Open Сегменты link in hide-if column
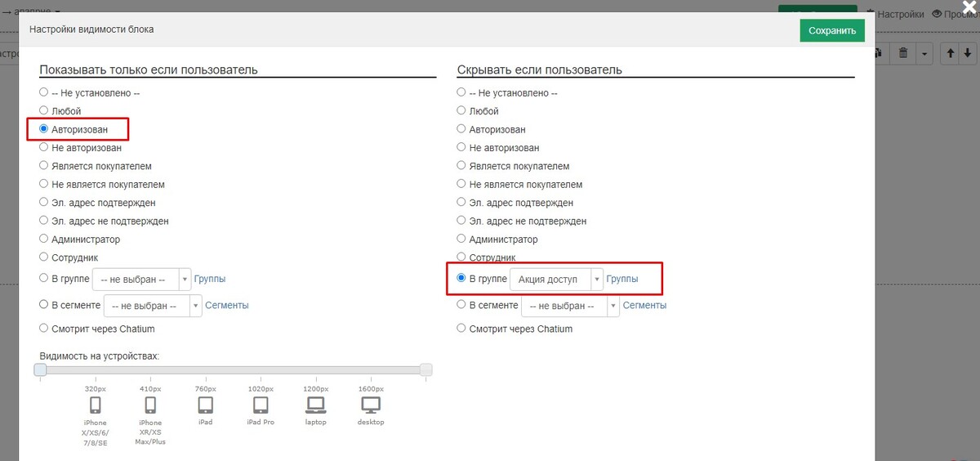This screenshot has height=461, width=980. coord(645,305)
